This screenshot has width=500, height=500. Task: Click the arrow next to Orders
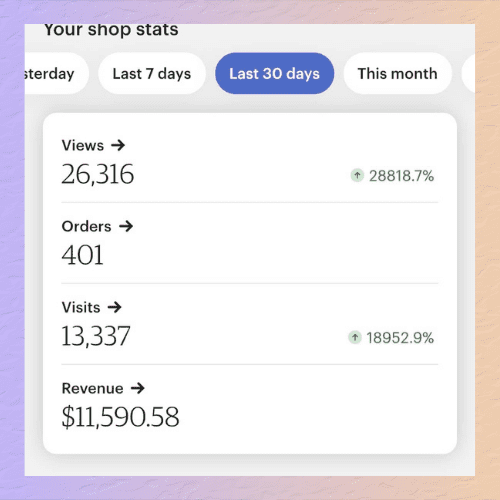coord(126,226)
